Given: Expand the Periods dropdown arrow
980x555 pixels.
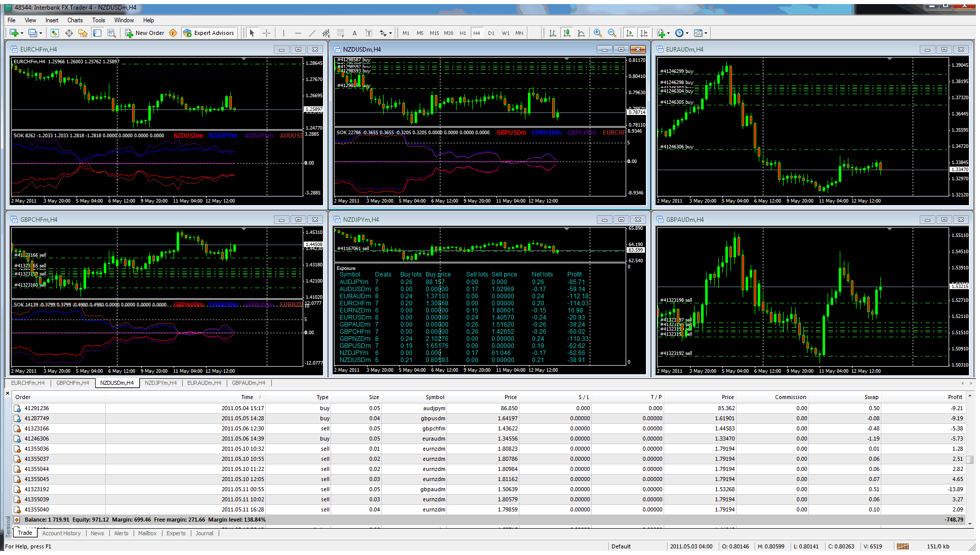Looking at the screenshot, I should pos(687,33).
